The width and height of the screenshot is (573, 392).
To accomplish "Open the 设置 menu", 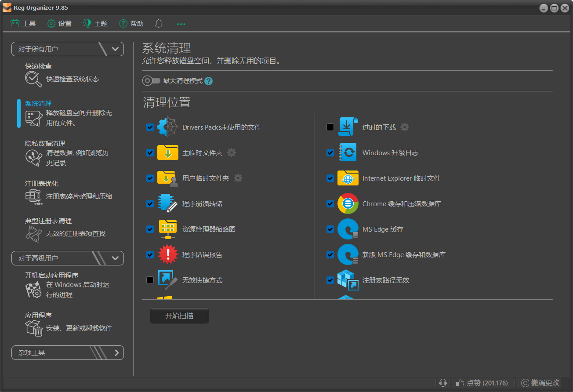I will 59,24.
